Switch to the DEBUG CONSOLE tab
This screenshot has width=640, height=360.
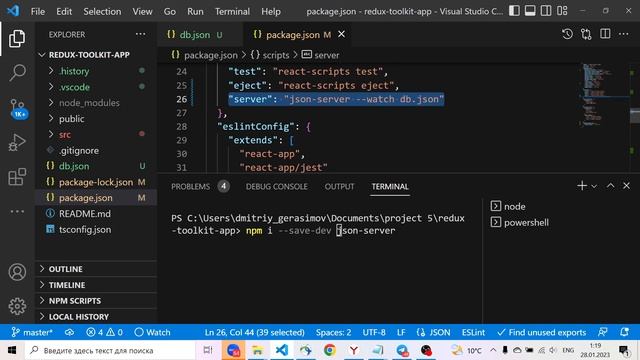[x=276, y=187]
